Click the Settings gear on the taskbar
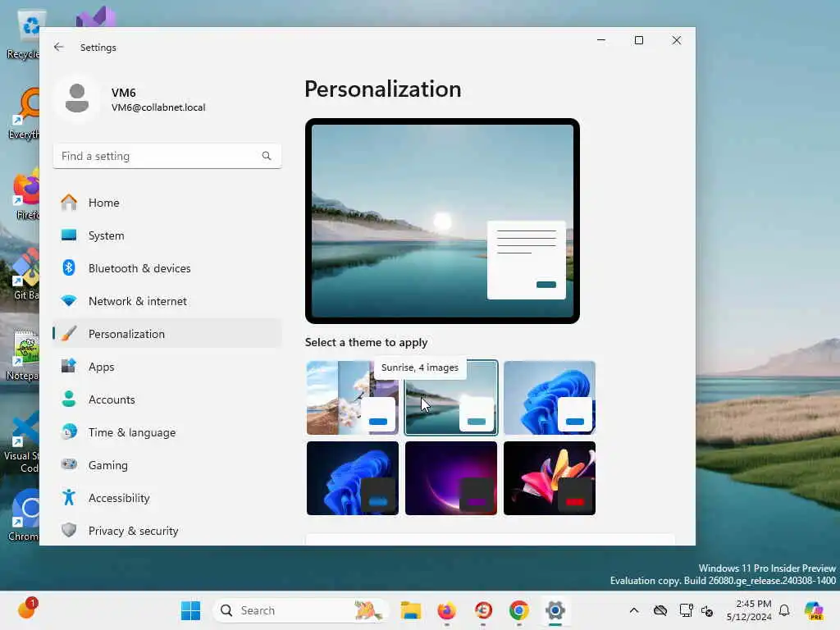This screenshot has width=840, height=630. point(555,610)
